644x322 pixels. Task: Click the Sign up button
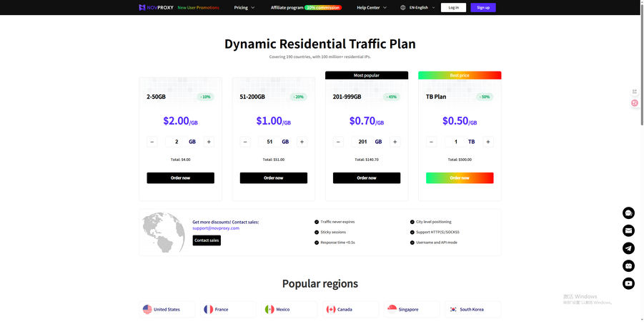point(482,8)
